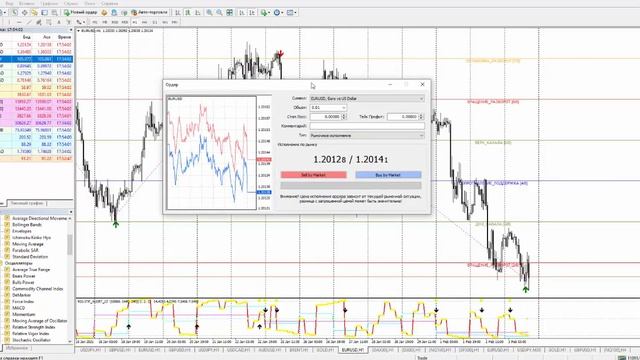This screenshot has height=360, width=640.
Task: Switch timeframe to M30
Action: tap(124, 22)
